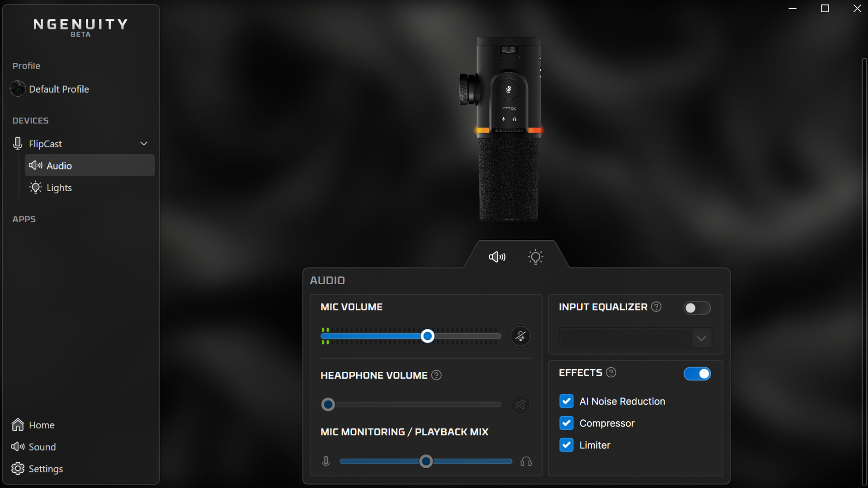
Task: Uncheck the Compressor effect
Action: pyautogui.click(x=566, y=422)
